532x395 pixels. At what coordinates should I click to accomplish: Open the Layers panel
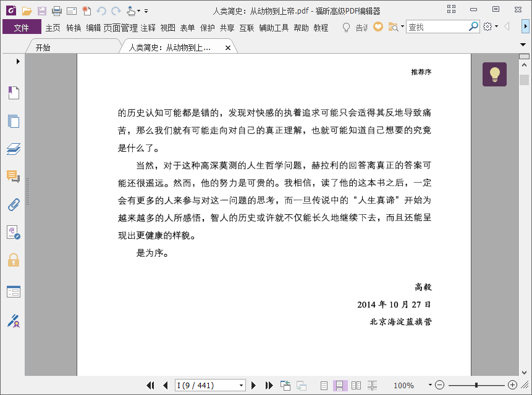[14, 149]
